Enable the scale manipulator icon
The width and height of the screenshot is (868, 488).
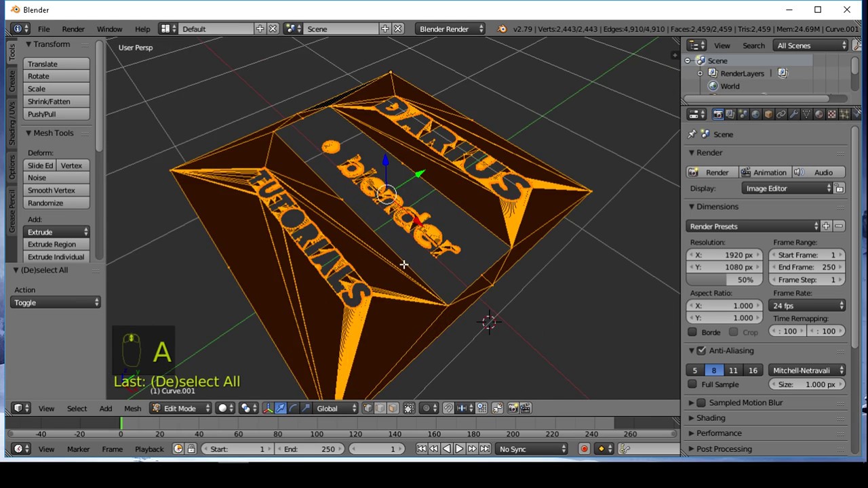(307, 408)
